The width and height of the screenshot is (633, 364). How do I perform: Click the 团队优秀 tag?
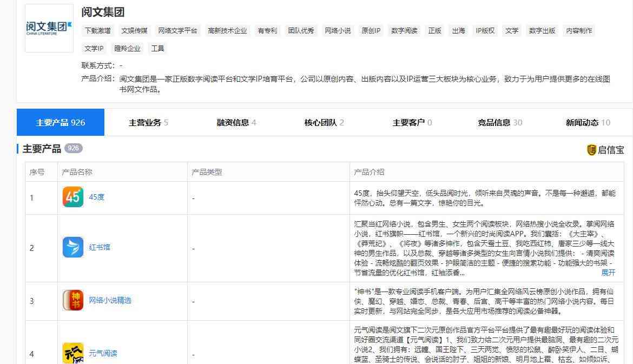301,31
